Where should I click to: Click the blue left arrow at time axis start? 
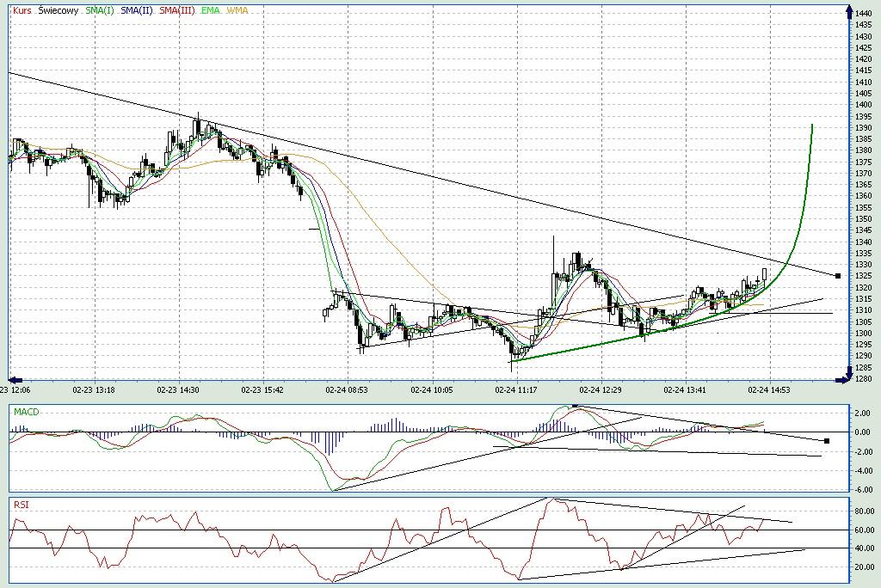tap(13, 378)
